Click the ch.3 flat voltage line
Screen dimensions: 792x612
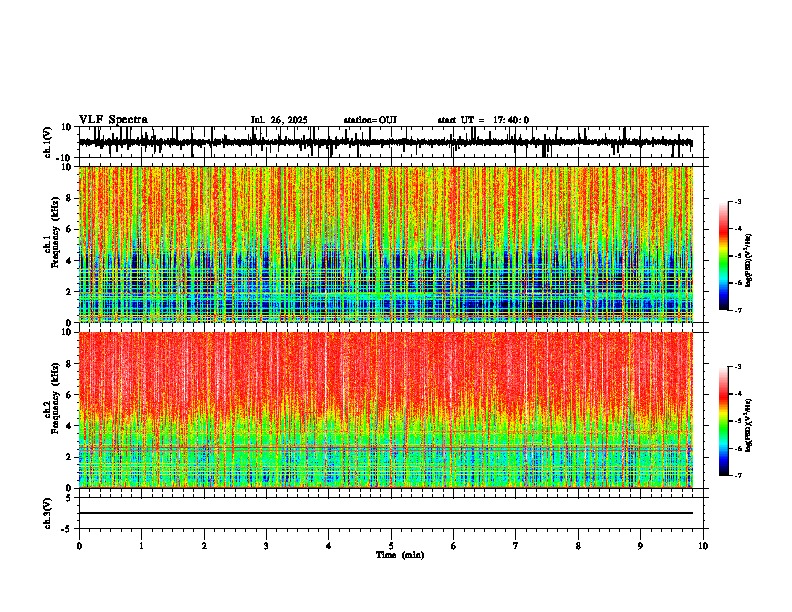(386, 513)
